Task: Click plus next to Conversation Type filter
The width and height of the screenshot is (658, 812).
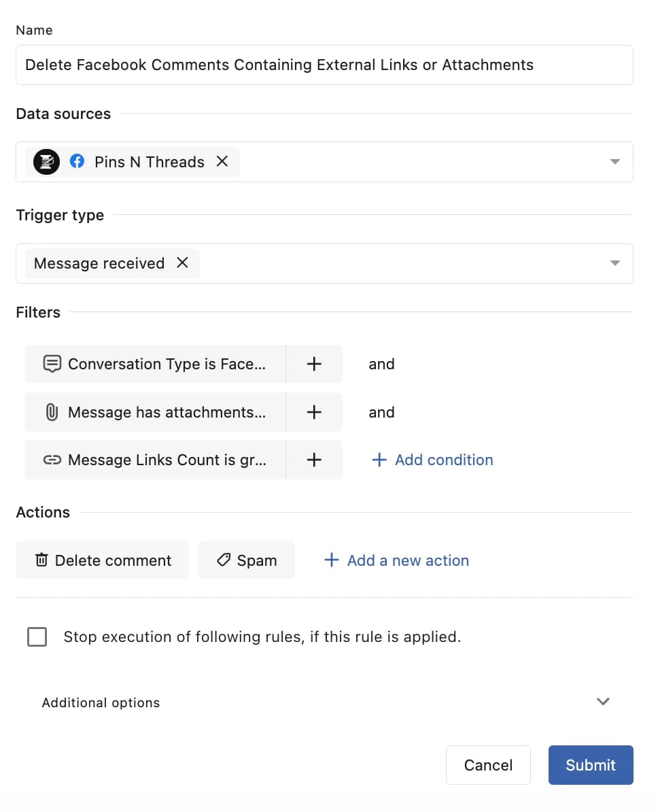Action: (314, 364)
